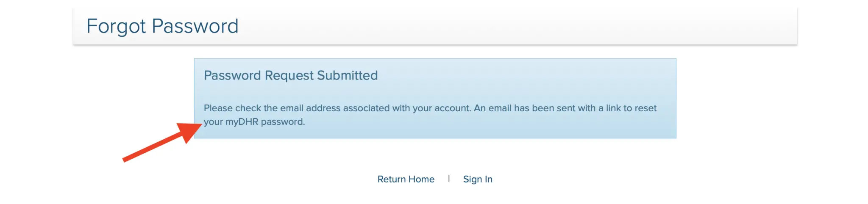Click the word "password." ending the message
This screenshot has height=204, width=868.
283,122
